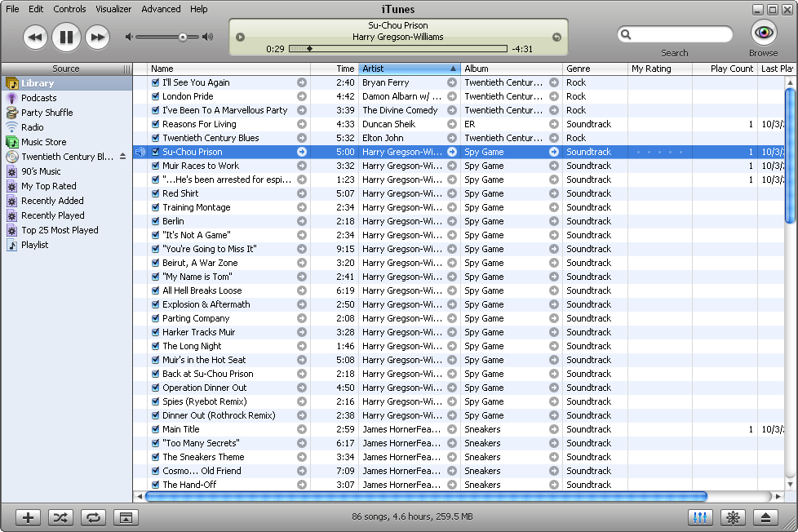This screenshot has height=532, width=798.
Task: Uncheck London Pride song checkbox
Action: pyautogui.click(x=156, y=96)
